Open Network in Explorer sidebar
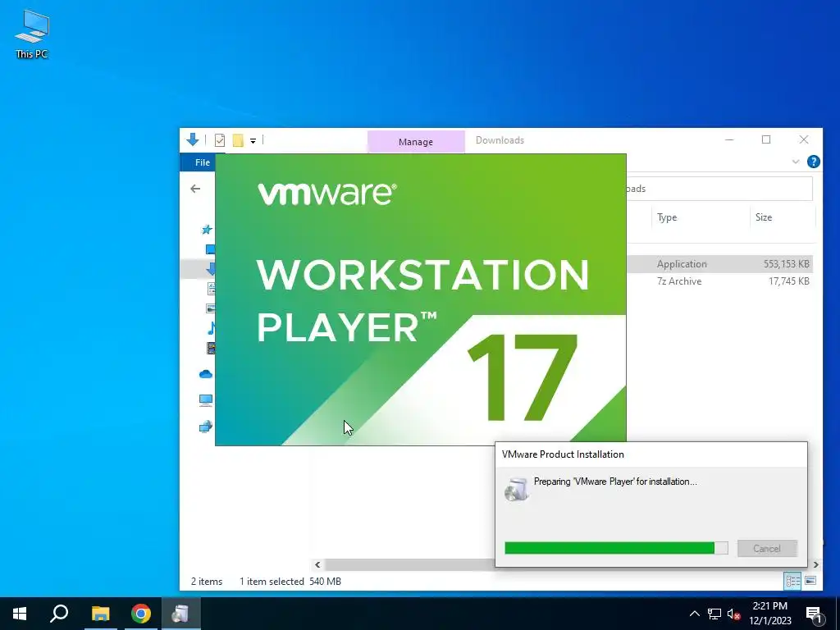Screen dimensions: 840x630 point(206,427)
